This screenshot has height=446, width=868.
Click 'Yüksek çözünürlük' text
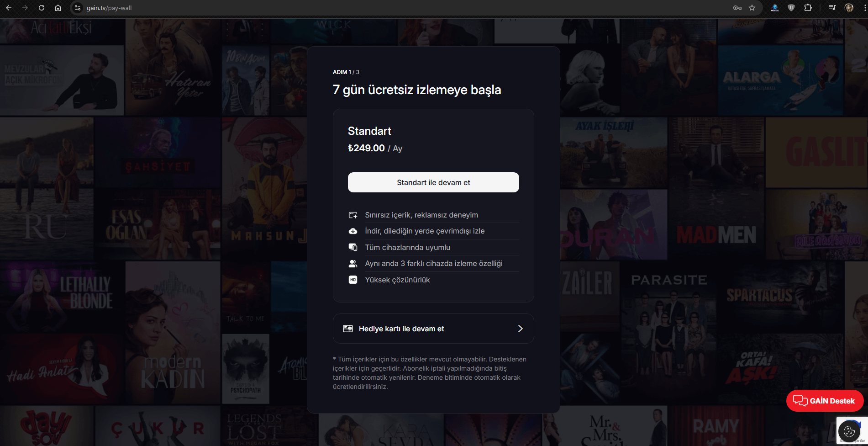(397, 280)
